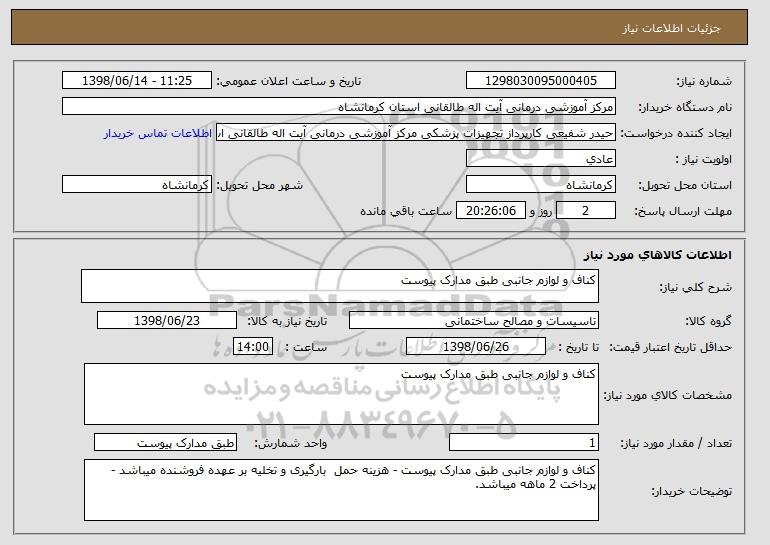Click the نام دستگاه خریدار label
The height and width of the screenshot is (545, 770).
tap(685, 108)
